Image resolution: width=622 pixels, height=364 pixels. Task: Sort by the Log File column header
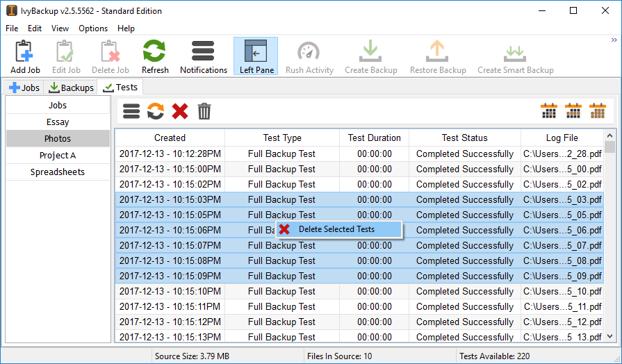[x=562, y=138]
